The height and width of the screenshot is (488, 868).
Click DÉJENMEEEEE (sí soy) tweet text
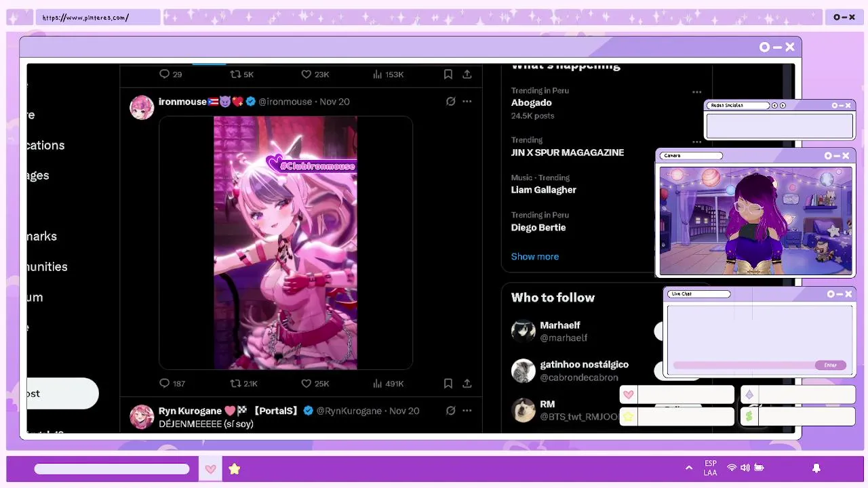coord(205,424)
